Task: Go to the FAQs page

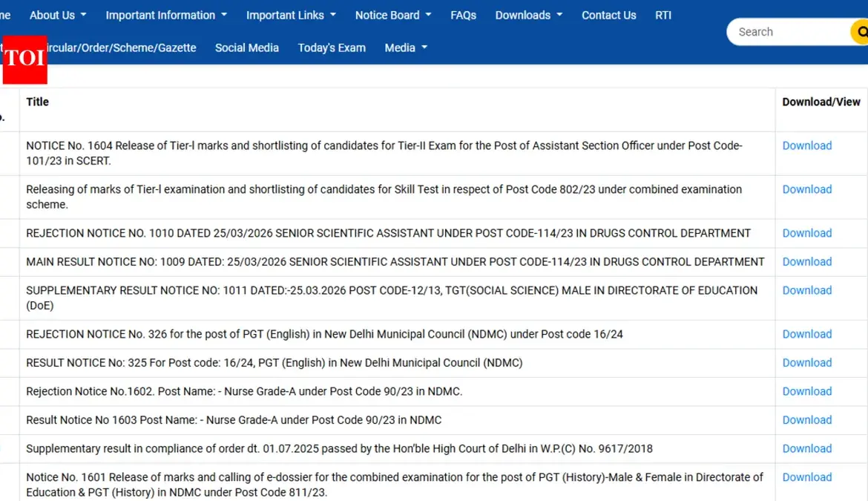Action: 464,16
